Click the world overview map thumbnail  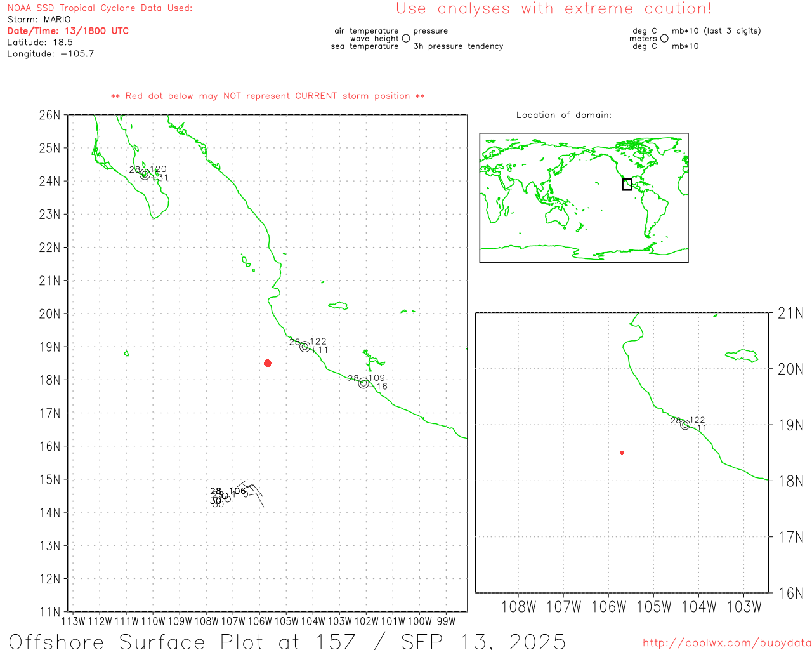(584, 197)
